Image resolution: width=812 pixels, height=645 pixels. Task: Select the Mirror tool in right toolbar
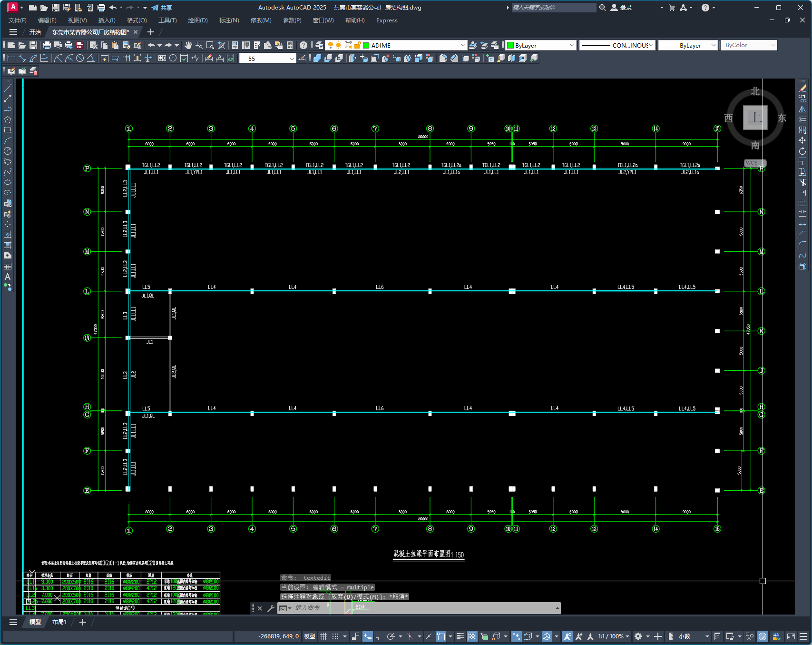[802, 109]
